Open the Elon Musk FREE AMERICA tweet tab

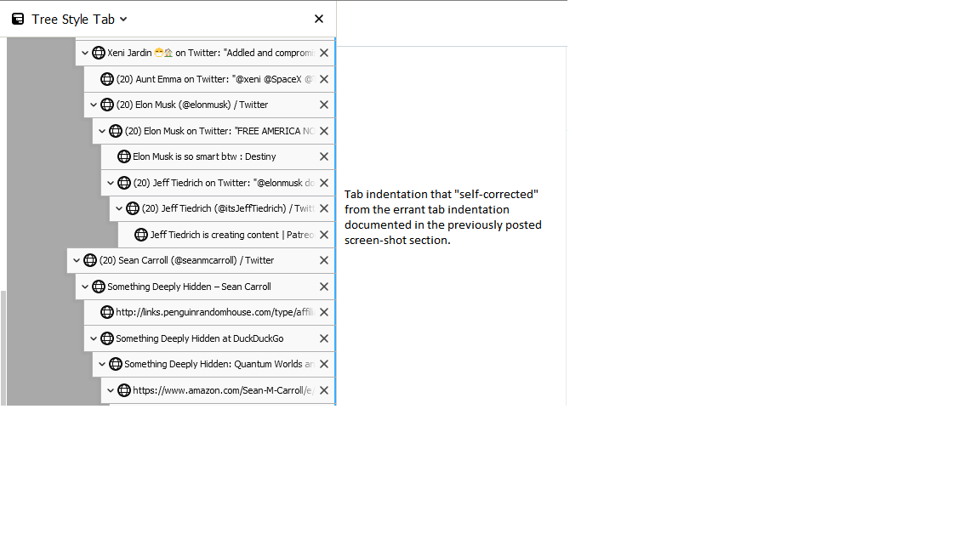coord(214,131)
